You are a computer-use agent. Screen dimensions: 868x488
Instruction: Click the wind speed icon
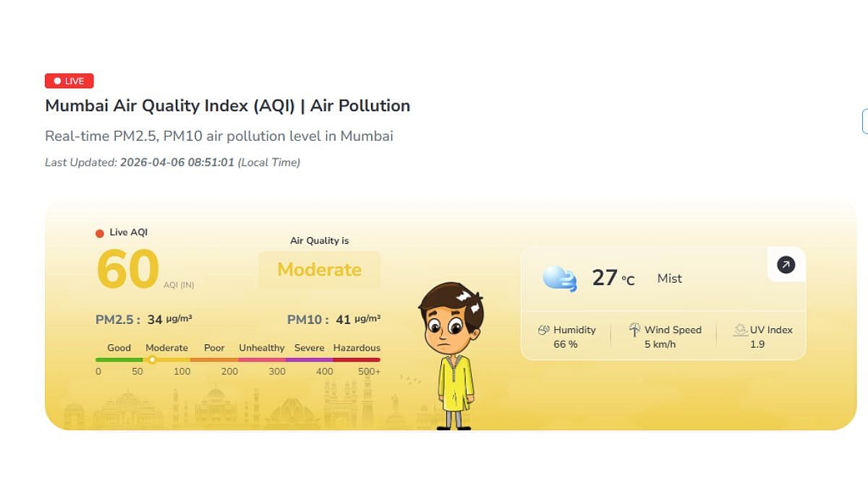pos(634,330)
